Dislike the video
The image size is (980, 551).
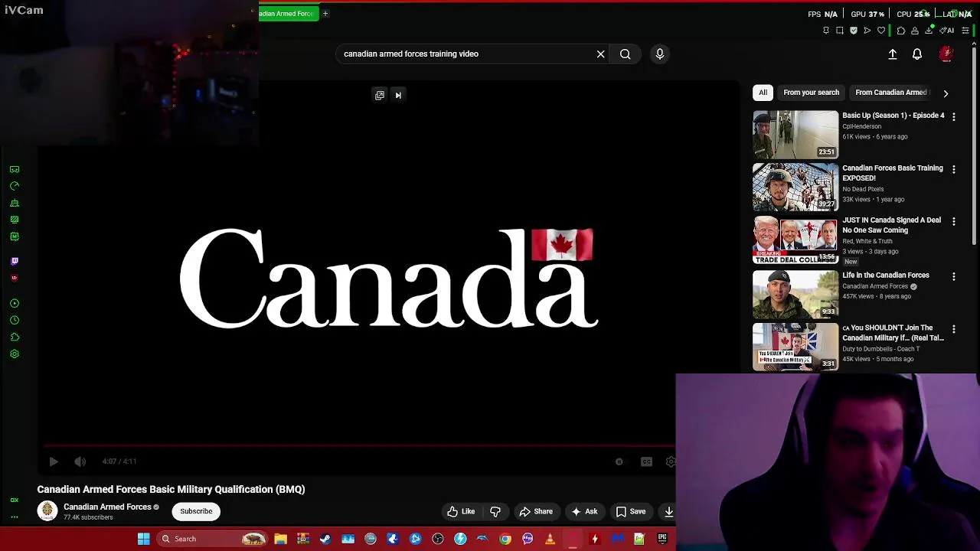click(495, 511)
